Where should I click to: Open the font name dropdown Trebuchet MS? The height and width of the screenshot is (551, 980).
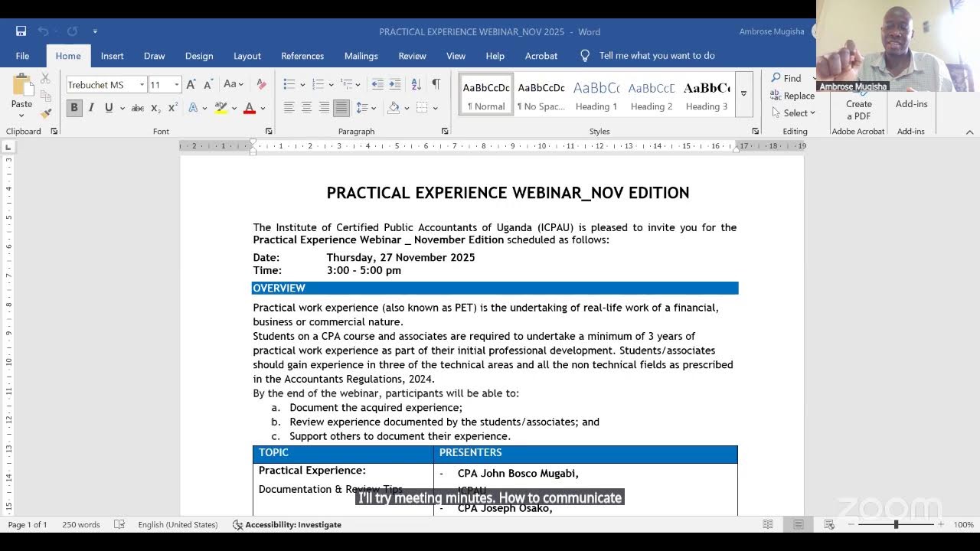tap(142, 85)
